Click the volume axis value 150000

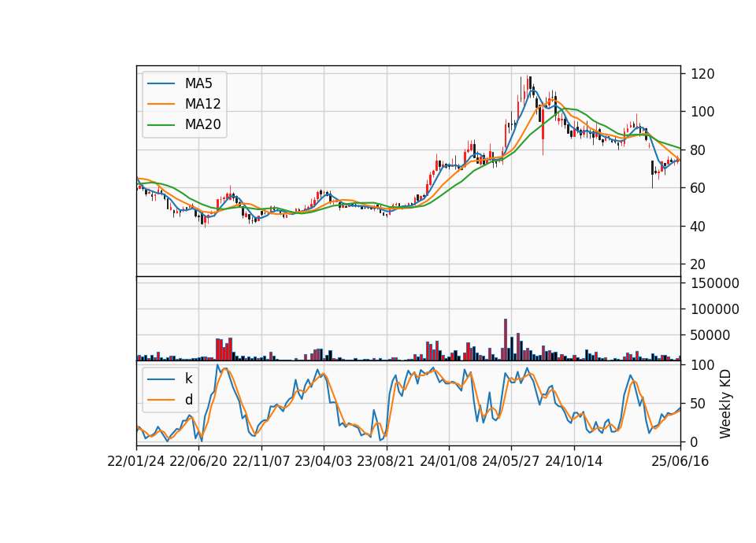coord(714,283)
